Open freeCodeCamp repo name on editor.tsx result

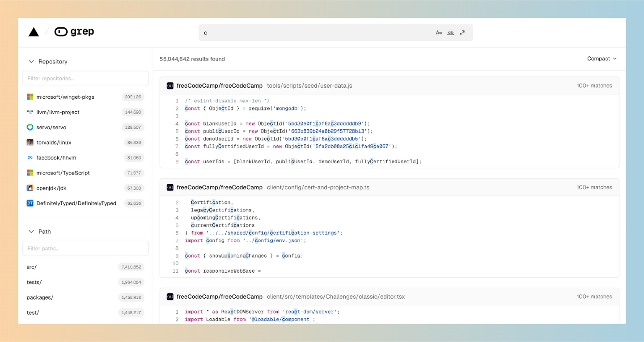point(220,297)
